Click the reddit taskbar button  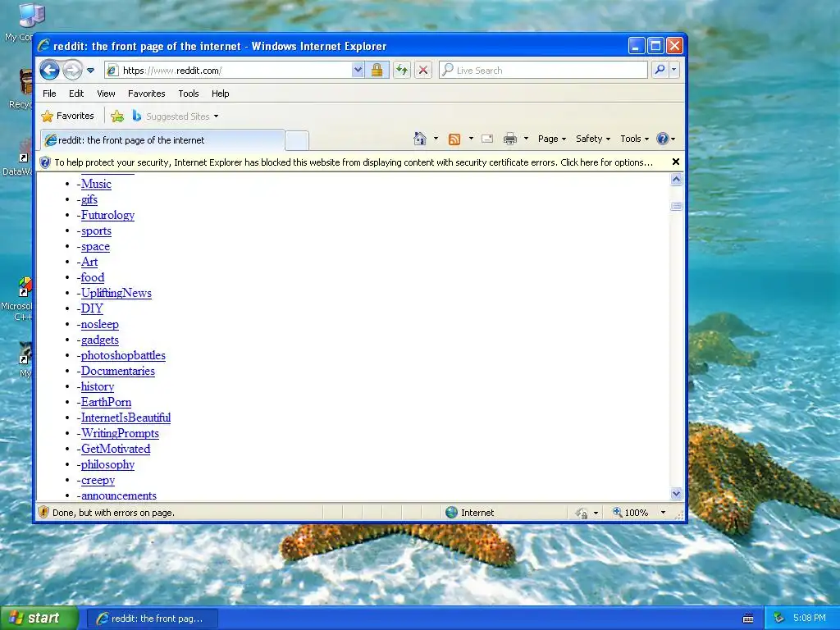click(x=152, y=619)
